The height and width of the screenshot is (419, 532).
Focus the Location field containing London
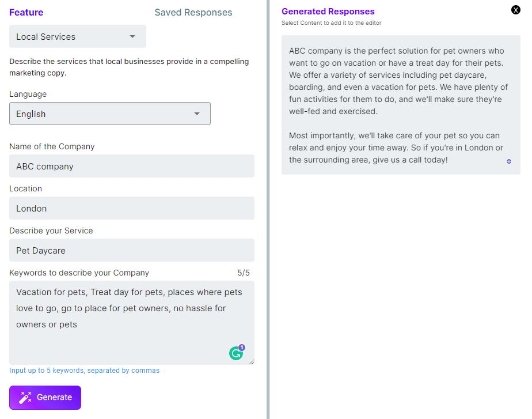pyautogui.click(x=132, y=208)
